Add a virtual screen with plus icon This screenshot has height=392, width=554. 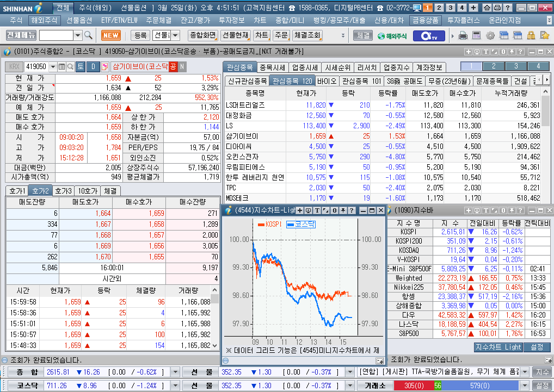[x=473, y=8]
